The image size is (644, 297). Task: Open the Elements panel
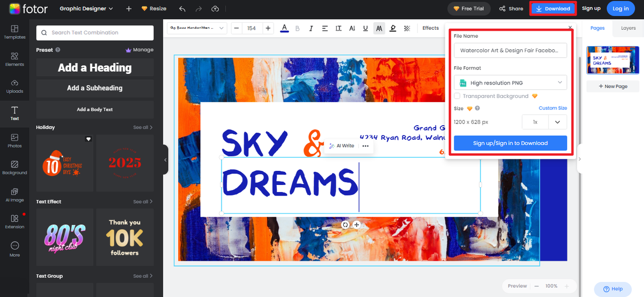pyautogui.click(x=15, y=59)
